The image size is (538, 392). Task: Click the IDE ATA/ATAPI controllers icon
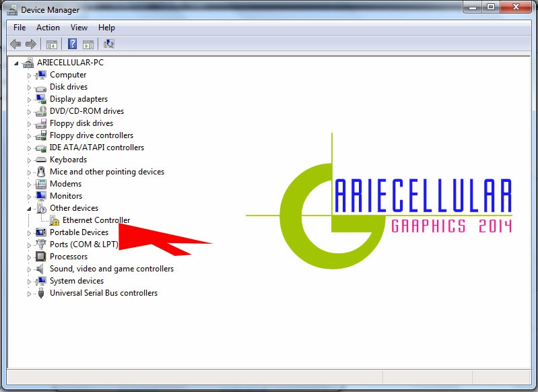click(x=41, y=148)
